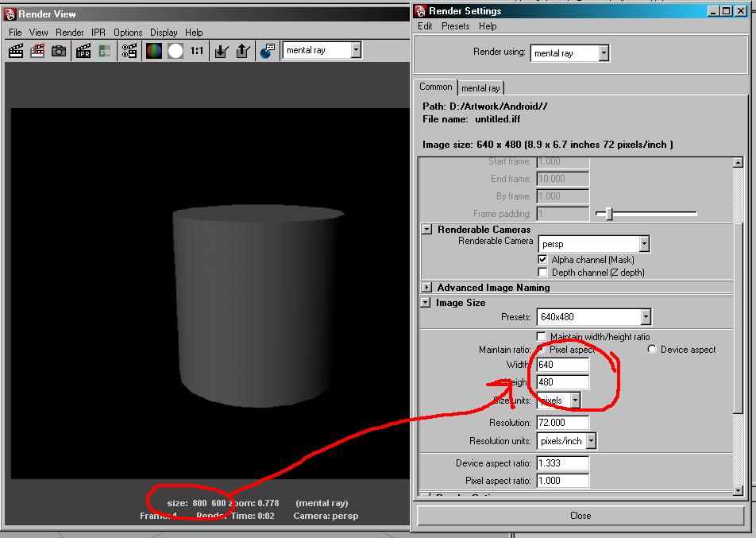Click the Frame padding slider handle

click(609, 213)
